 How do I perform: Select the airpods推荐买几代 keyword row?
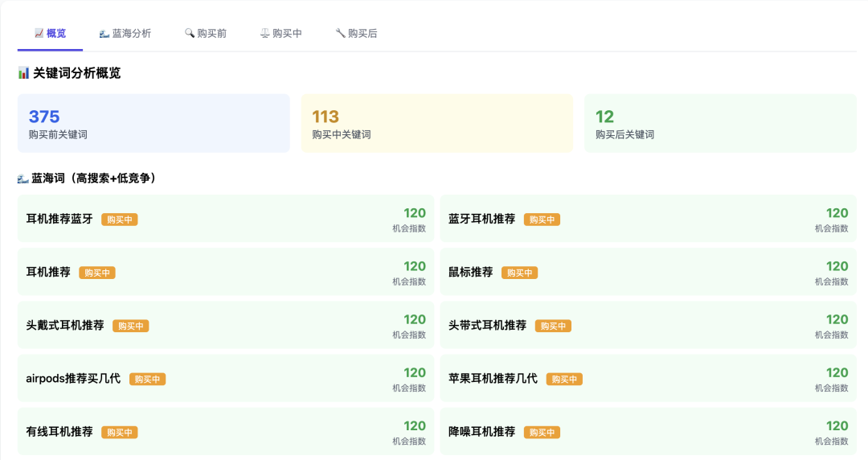coord(225,378)
